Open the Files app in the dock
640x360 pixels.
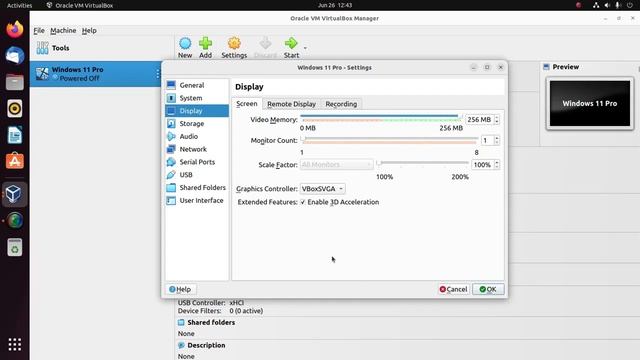[15, 82]
